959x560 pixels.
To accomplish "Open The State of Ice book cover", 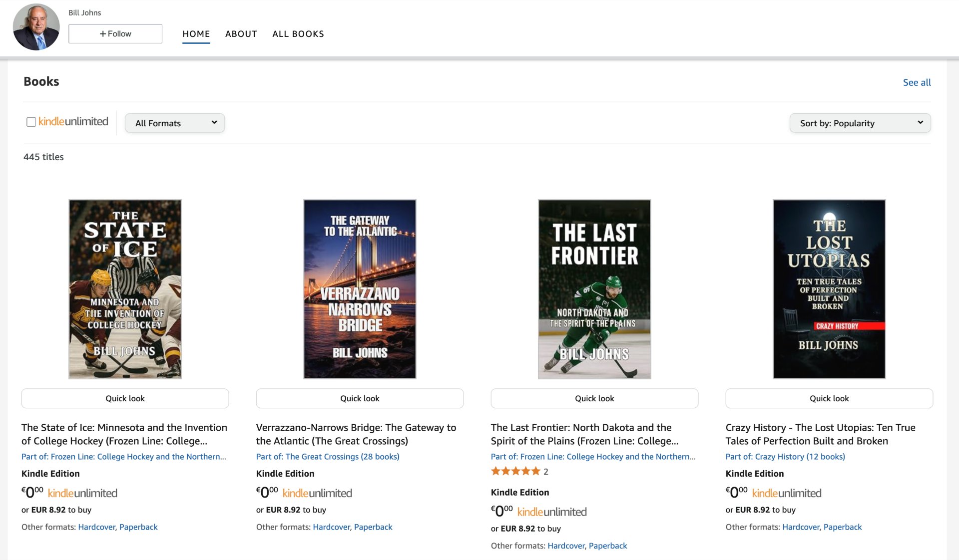I will click(125, 289).
